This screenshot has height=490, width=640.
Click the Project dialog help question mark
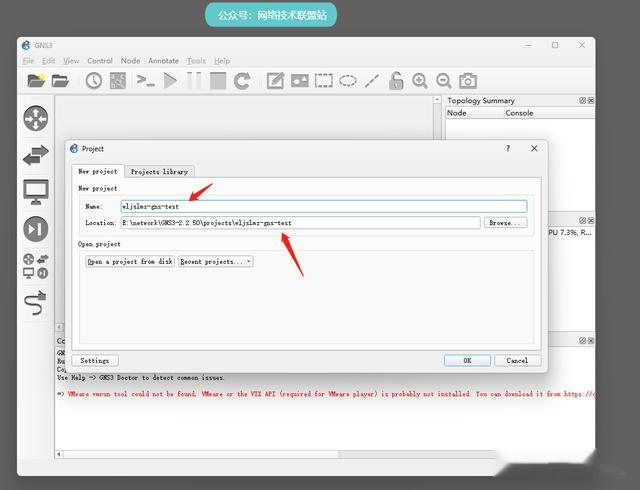click(508, 149)
